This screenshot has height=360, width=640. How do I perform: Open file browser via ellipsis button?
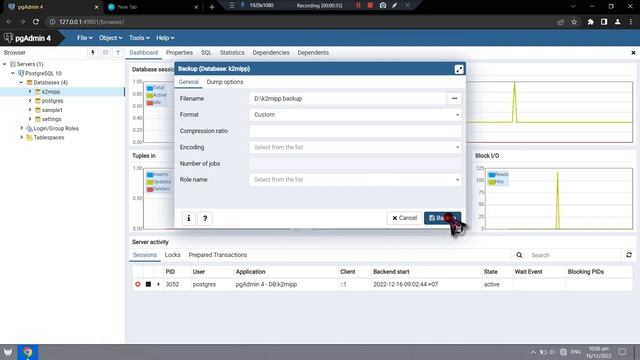pyautogui.click(x=454, y=98)
